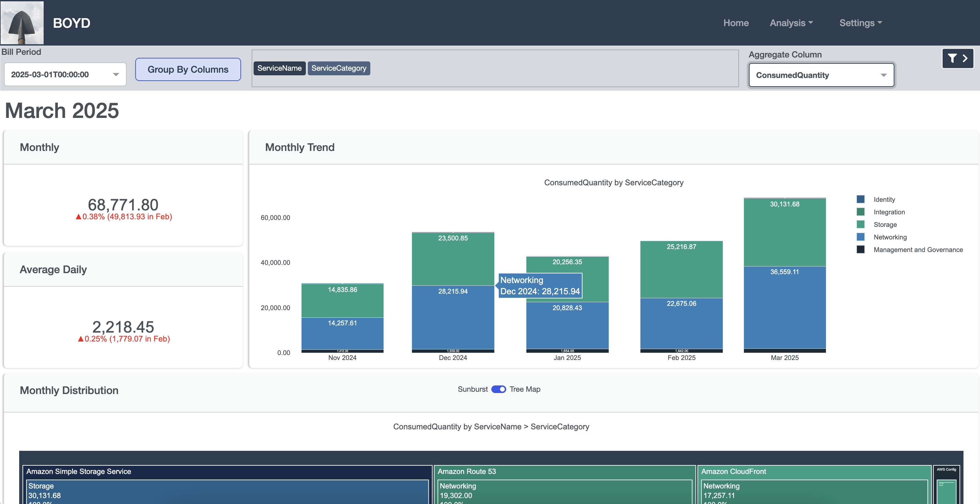
Task: Click Management and Governance legend square
Action: pyautogui.click(x=860, y=249)
